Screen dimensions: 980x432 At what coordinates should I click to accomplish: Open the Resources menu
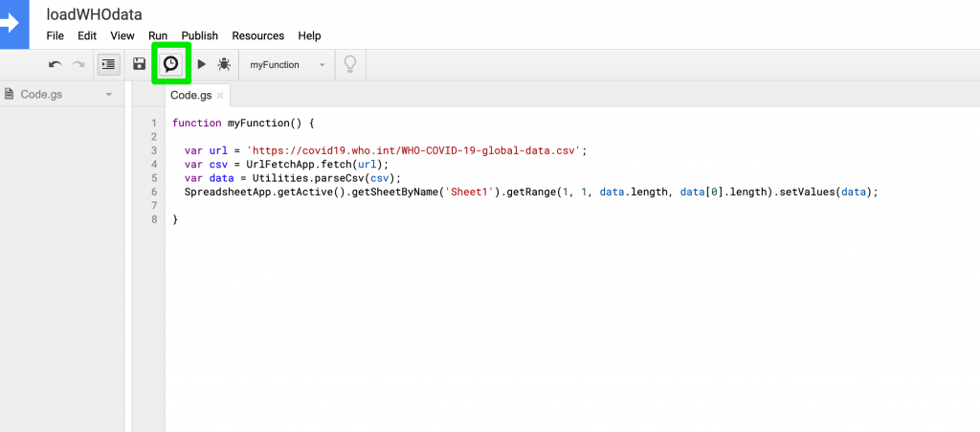coord(258,35)
